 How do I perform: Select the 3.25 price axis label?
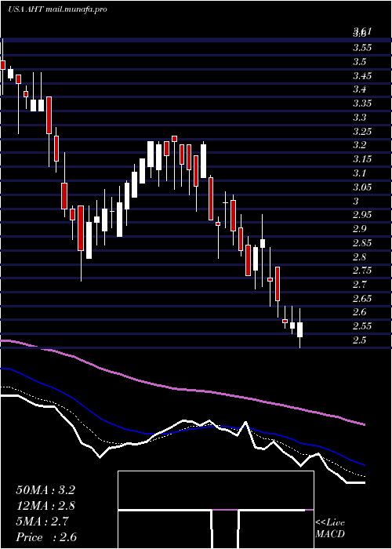362,131
